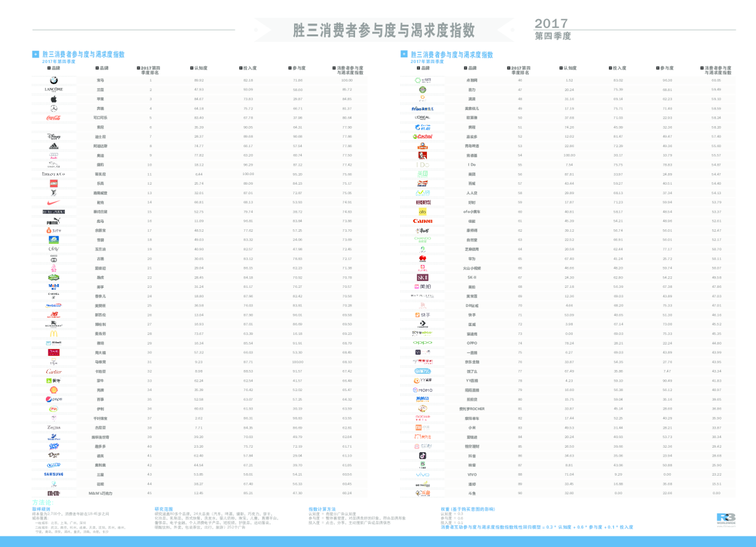Click the 参与度 header above BMW's table
The image size is (756, 547).
pyautogui.click(x=297, y=67)
